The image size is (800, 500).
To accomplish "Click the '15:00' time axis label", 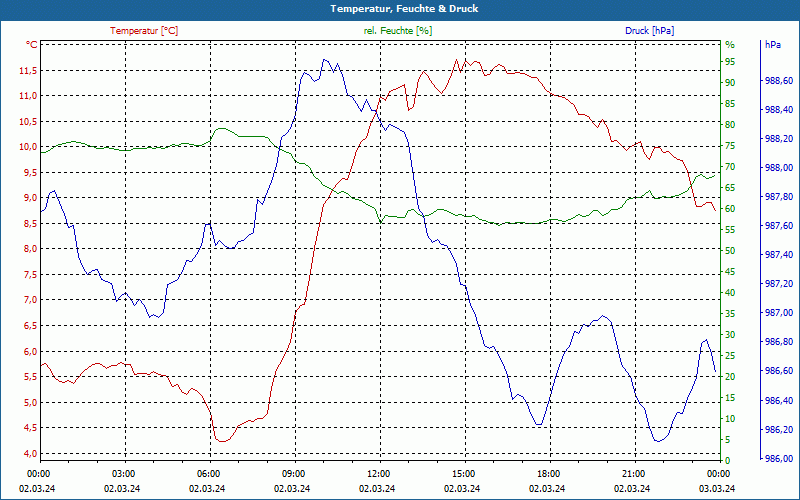I will point(463,473).
